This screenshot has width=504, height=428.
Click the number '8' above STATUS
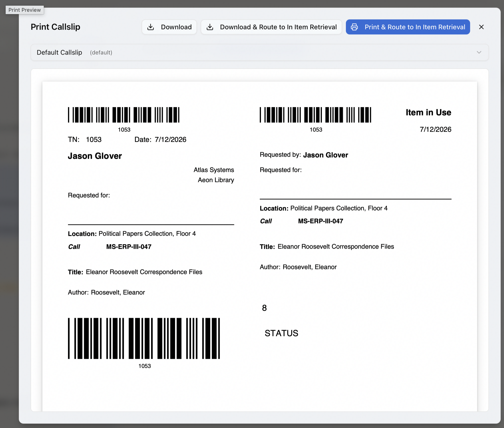point(264,308)
